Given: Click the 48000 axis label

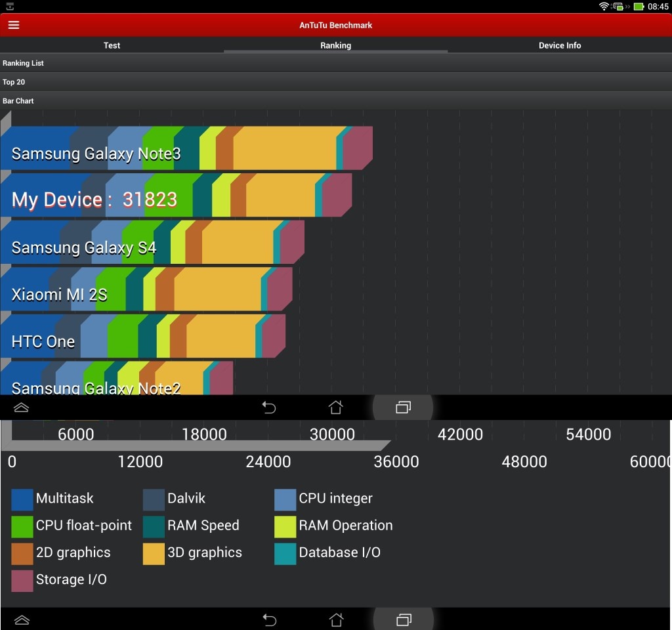Looking at the screenshot, I should pyautogui.click(x=524, y=462).
